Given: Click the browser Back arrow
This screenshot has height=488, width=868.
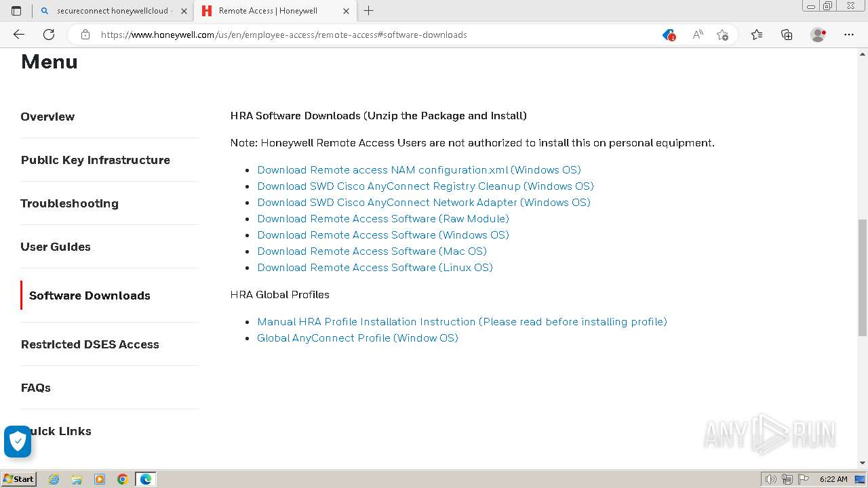Looking at the screenshot, I should tap(19, 35).
